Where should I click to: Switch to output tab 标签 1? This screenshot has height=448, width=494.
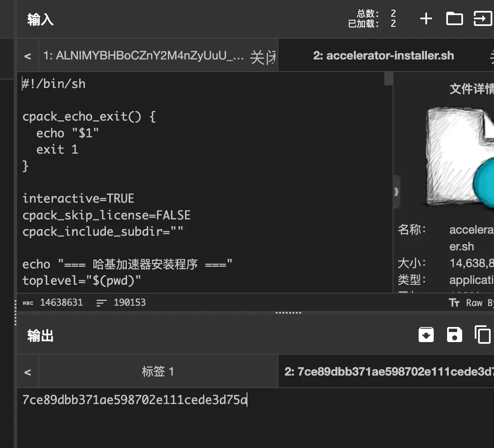point(158,371)
